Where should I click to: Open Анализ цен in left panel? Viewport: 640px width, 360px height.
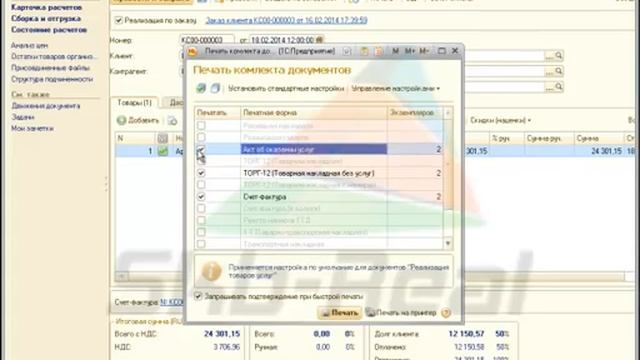tap(29, 45)
